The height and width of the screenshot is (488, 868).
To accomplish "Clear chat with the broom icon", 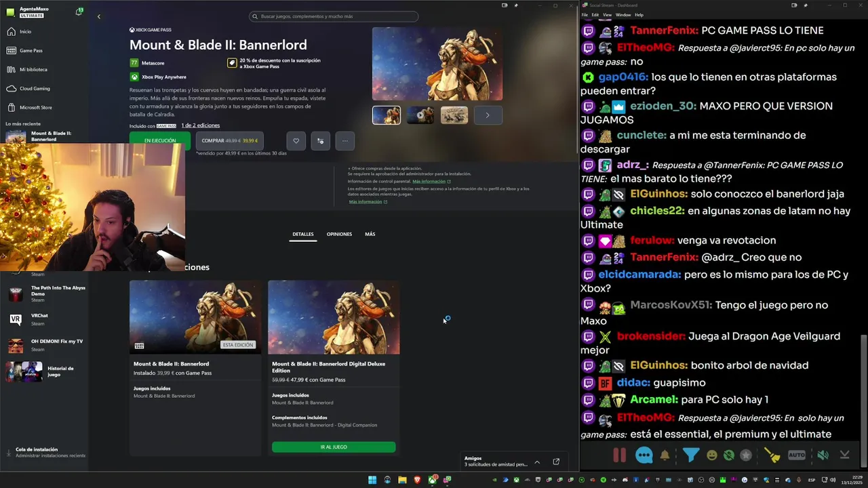I will point(772,455).
